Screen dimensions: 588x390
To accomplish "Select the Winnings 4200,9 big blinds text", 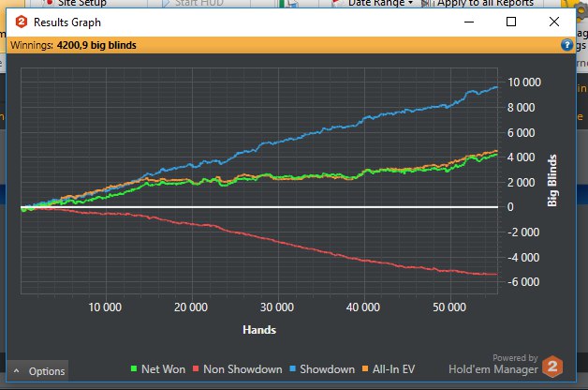I will [73, 45].
